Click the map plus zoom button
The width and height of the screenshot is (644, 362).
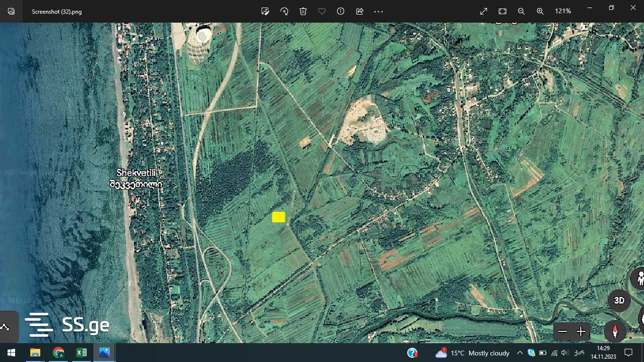pyautogui.click(x=581, y=332)
